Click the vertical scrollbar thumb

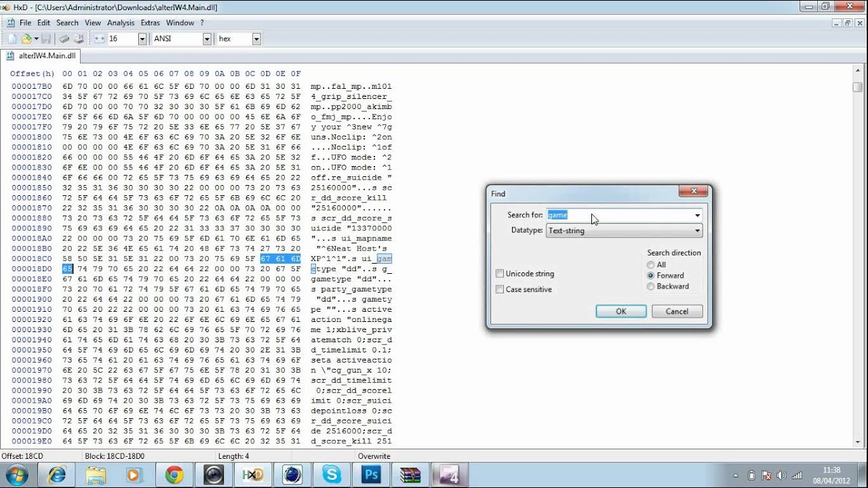pos(858,87)
